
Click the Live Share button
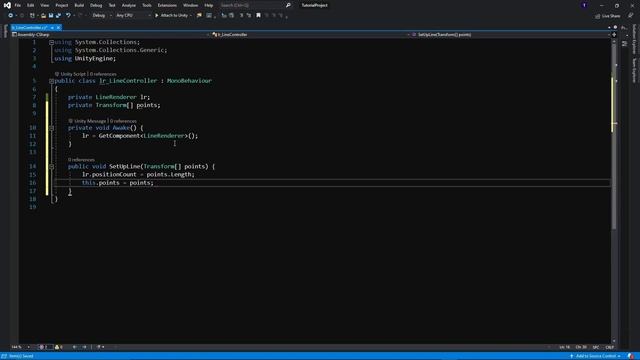click(608, 16)
